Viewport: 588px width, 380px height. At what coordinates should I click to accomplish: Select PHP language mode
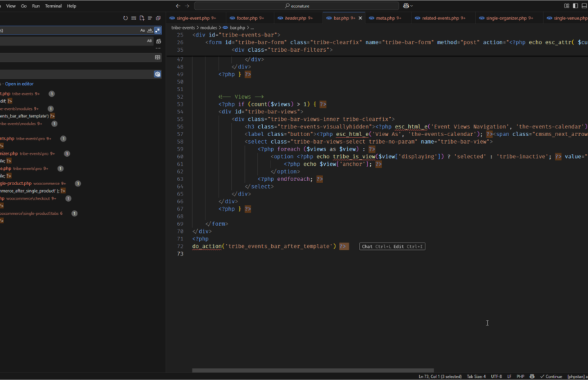pyautogui.click(x=520, y=377)
